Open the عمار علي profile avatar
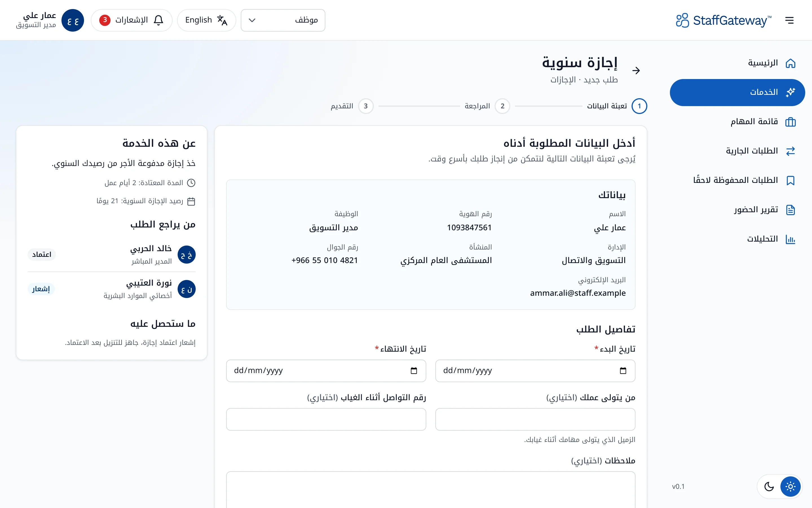Viewport: 812px width, 508px height. point(72,21)
